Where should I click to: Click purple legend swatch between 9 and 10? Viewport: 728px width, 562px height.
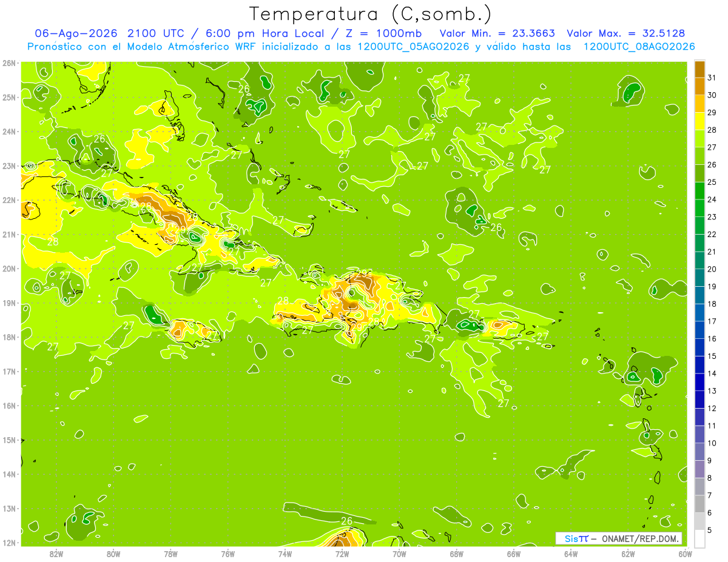coord(699,451)
